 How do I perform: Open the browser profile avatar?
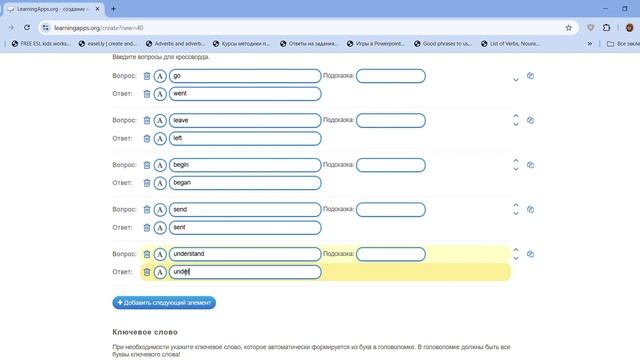(629, 28)
